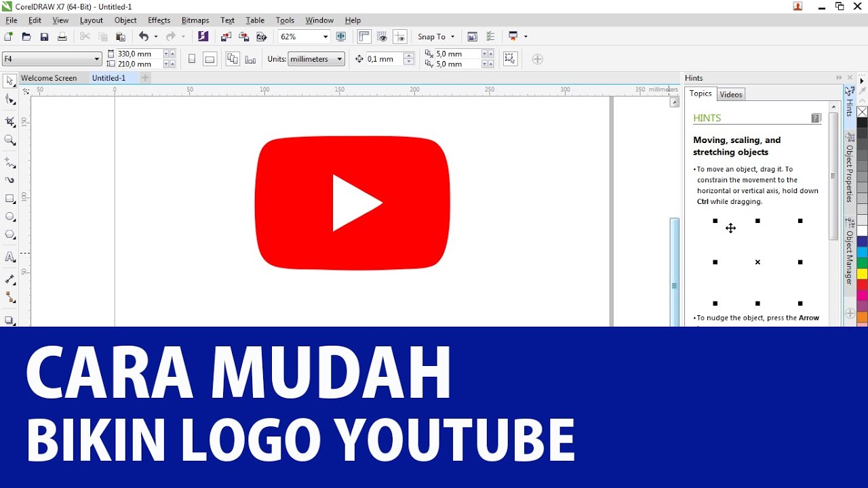This screenshot has height=488, width=868.
Task: Switch to the Videos tab in Hints
Action: coord(731,94)
